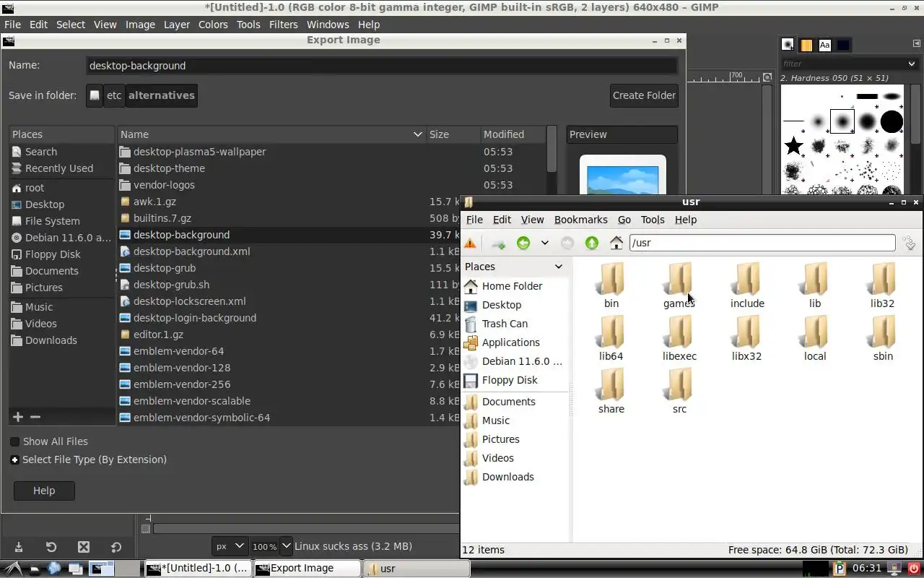
Task: Select File System in Export Places
Action: point(52,221)
